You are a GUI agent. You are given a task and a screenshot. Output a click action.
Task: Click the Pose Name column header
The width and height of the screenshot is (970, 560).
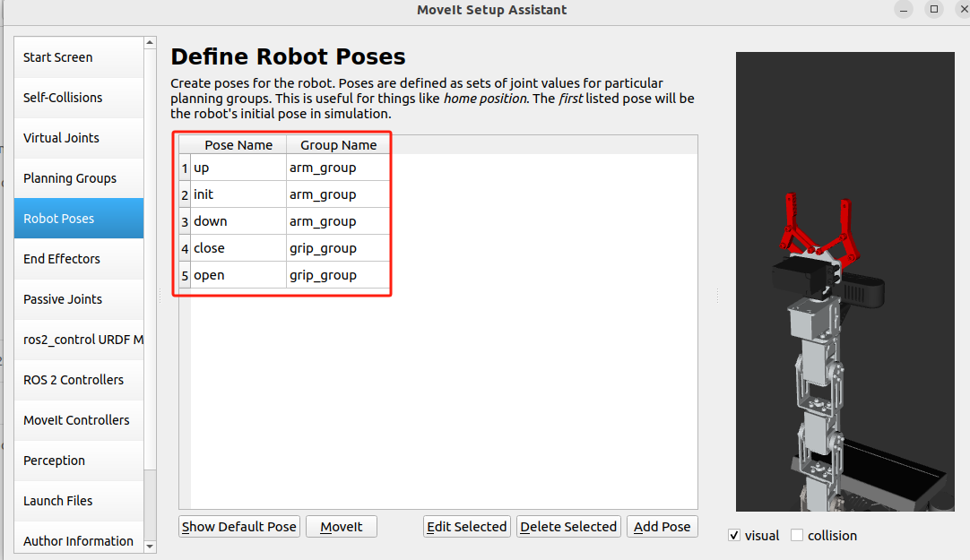pyautogui.click(x=238, y=145)
